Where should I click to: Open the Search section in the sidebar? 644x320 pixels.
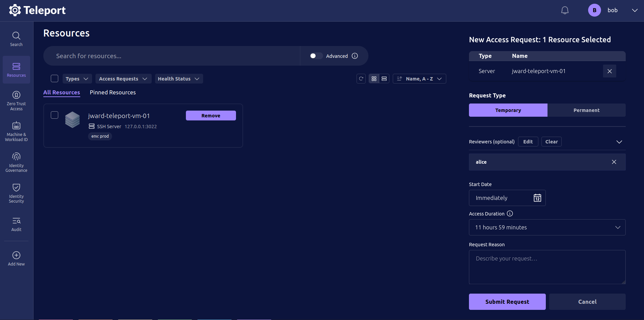tap(16, 38)
